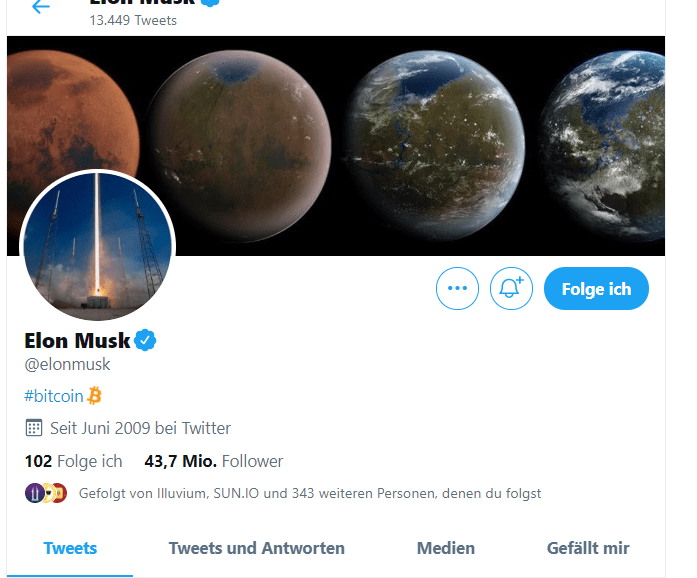Screen dimensions: 697x578
Task: Click the back arrow icon
Action: (x=41, y=6)
